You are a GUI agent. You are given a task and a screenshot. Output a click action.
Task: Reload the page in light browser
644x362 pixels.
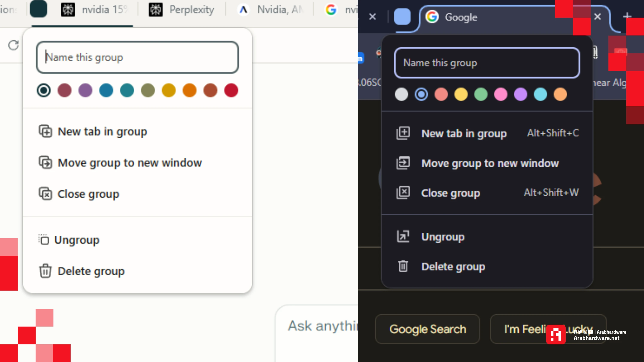(13, 45)
